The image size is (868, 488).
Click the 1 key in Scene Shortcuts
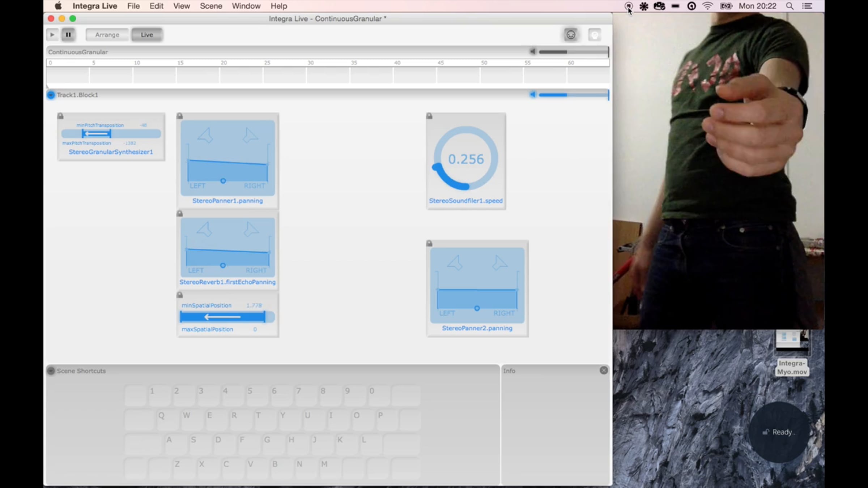tap(159, 395)
